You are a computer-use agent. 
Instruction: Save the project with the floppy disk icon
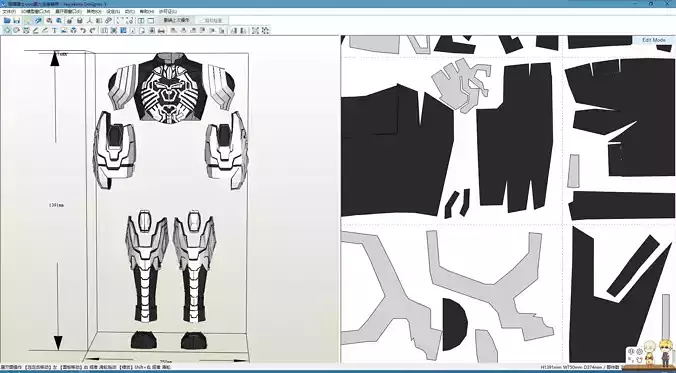pyautogui.click(x=17, y=20)
